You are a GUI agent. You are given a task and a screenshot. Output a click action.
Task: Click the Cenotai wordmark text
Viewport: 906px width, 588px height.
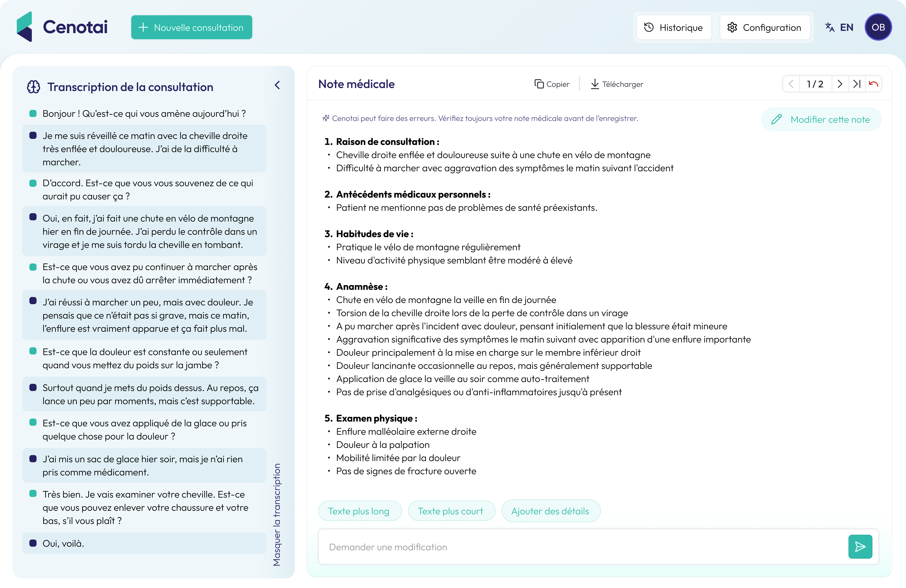click(75, 27)
